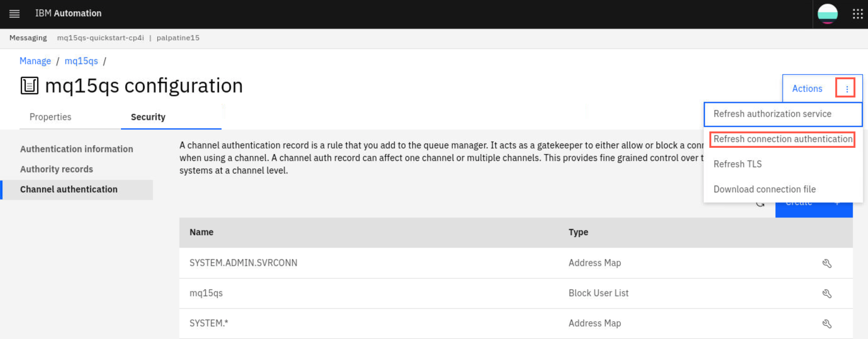Expand the Actions dropdown
Viewport: 868px width, 339px height.
[x=807, y=89]
